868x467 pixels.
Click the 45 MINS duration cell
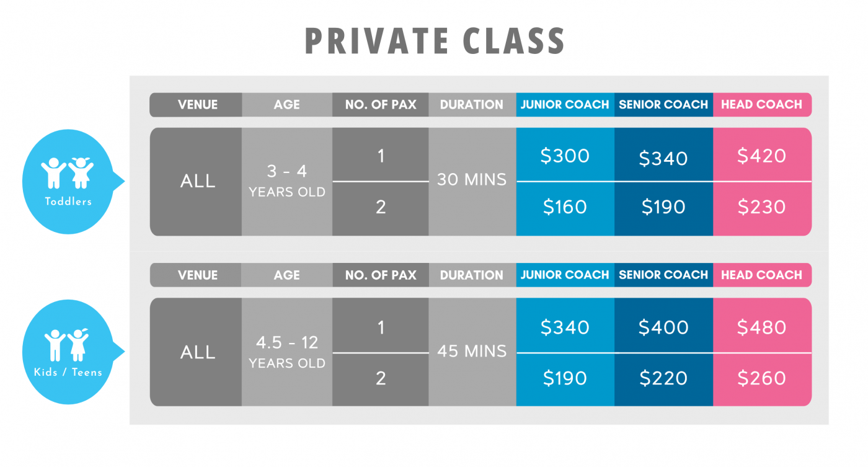click(x=472, y=352)
